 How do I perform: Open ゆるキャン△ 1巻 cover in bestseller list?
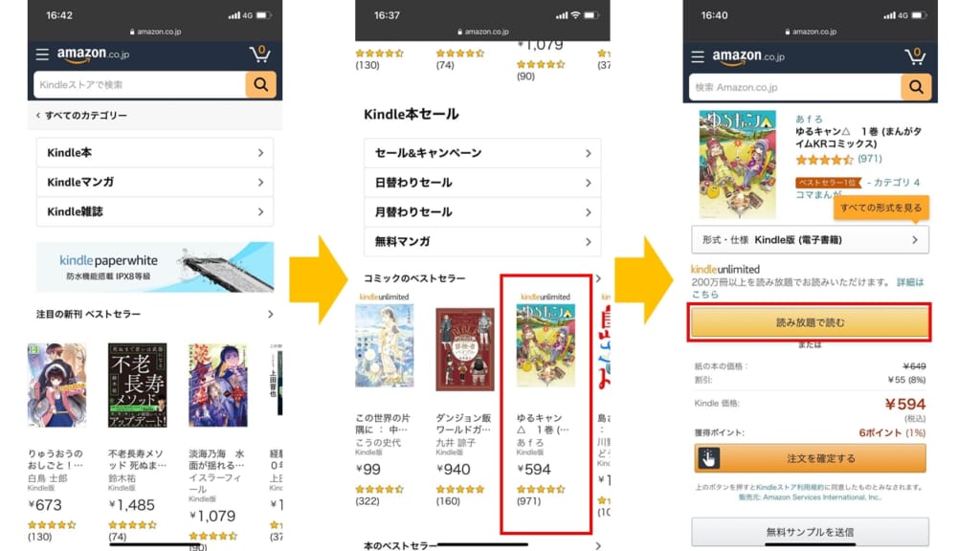click(x=546, y=345)
